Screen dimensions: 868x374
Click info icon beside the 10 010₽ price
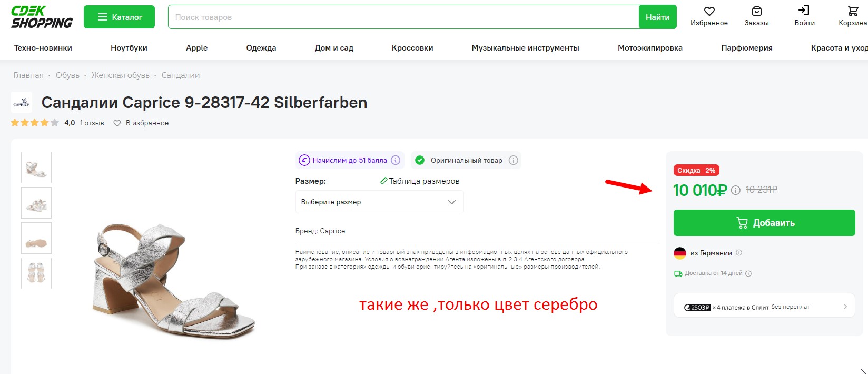736,190
